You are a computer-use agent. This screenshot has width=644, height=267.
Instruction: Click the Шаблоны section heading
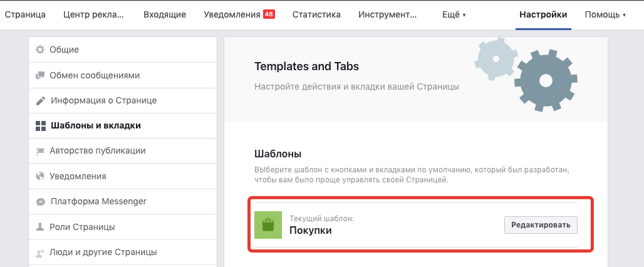point(278,154)
